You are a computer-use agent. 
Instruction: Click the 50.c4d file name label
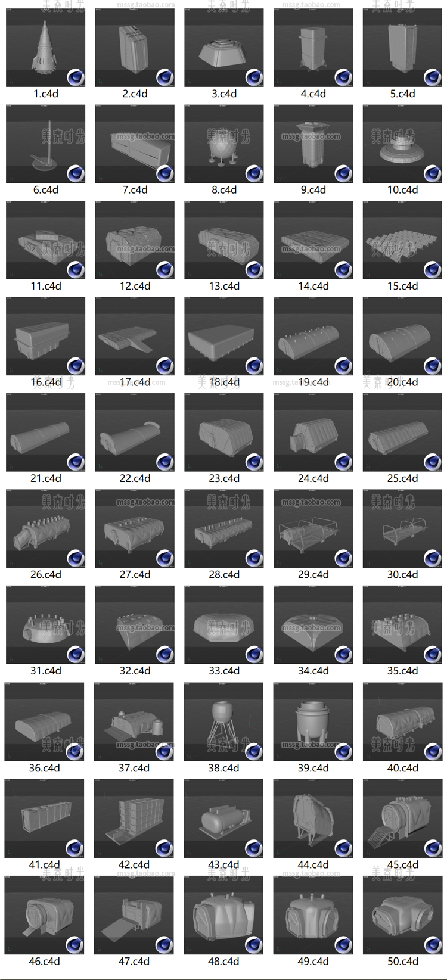tap(402, 961)
